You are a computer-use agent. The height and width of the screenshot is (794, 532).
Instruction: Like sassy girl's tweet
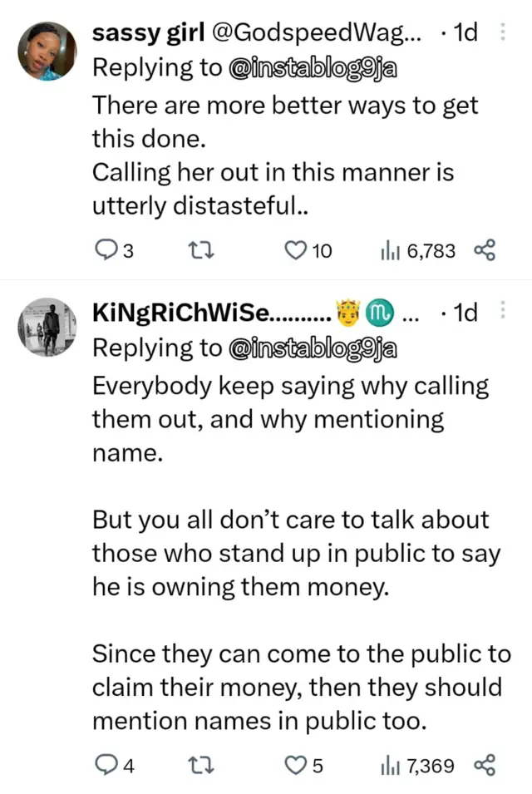pyautogui.click(x=296, y=250)
